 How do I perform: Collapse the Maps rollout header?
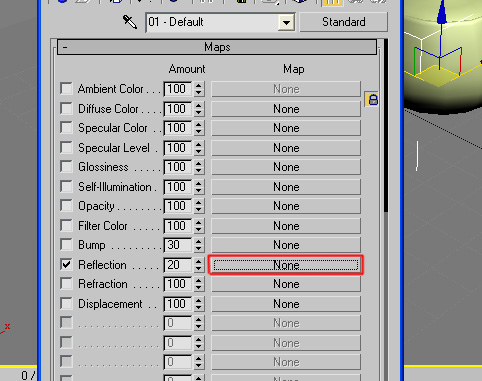pyautogui.click(x=217, y=47)
